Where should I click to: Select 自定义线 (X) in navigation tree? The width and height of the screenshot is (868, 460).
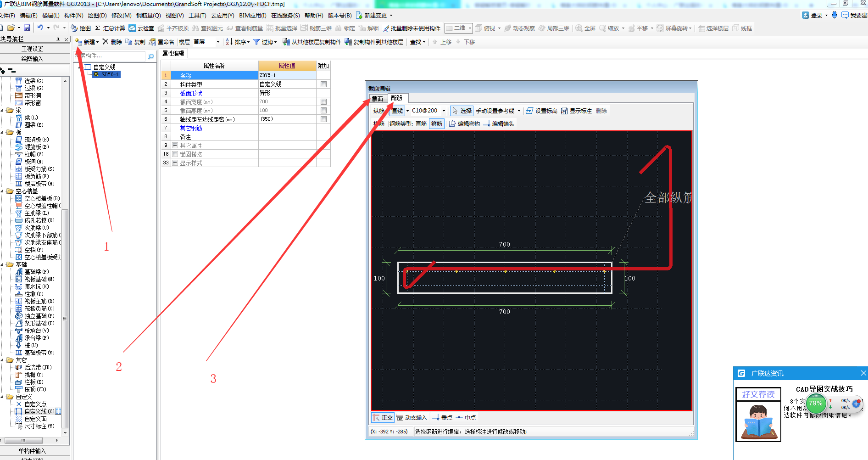36,411
